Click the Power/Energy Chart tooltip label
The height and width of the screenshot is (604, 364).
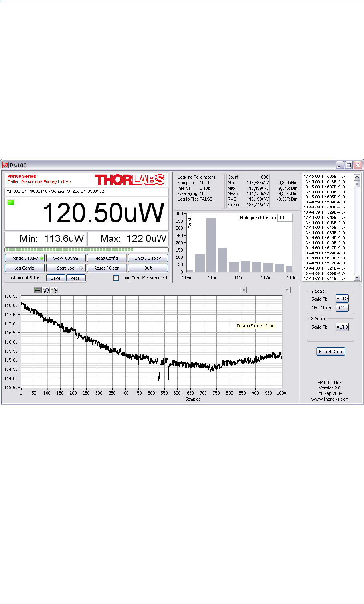256,326
